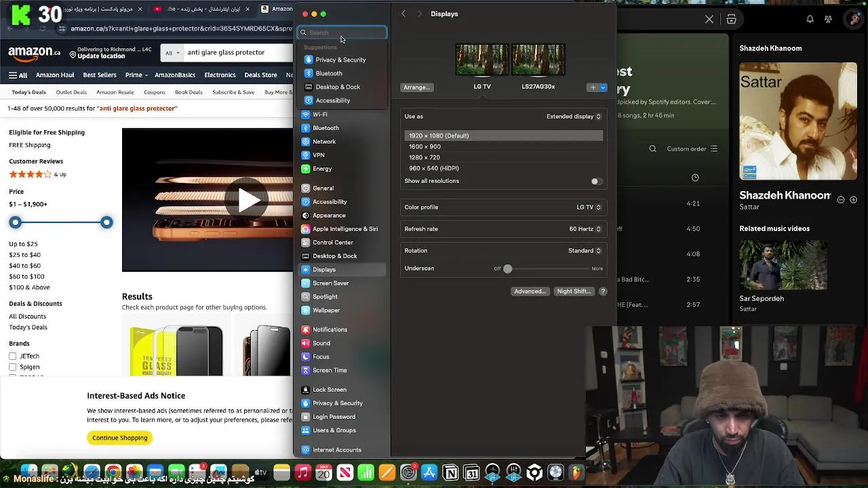The width and height of the screenshot is (868, 488).
Task: Open Internet Accounts settings
Action: click(x=342, y=450)
